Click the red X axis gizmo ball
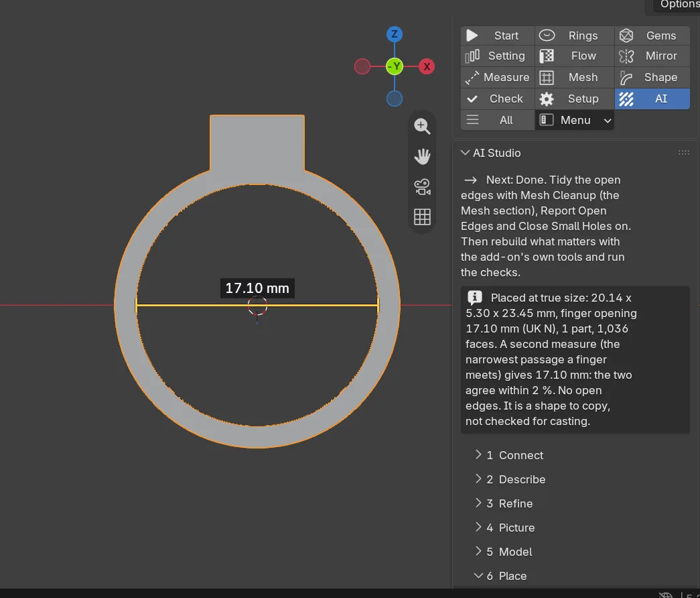The height and width of the screenshot is (598, 700). click(427, 66)
